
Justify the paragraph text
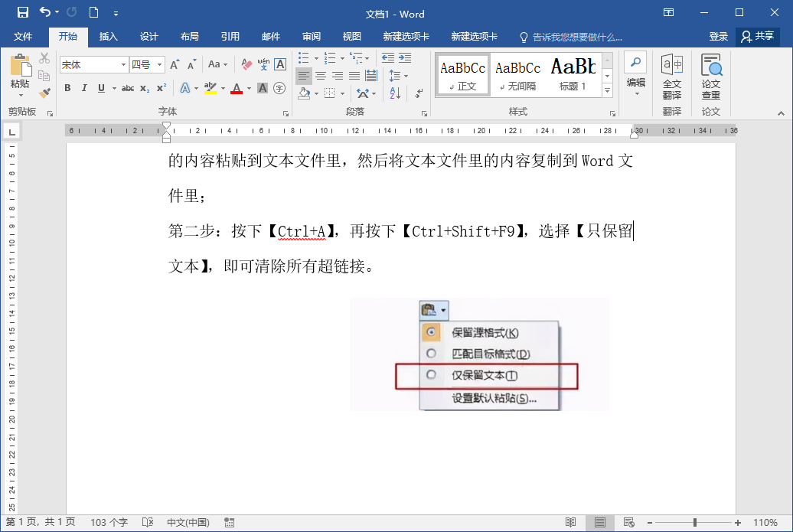(354, 76)
